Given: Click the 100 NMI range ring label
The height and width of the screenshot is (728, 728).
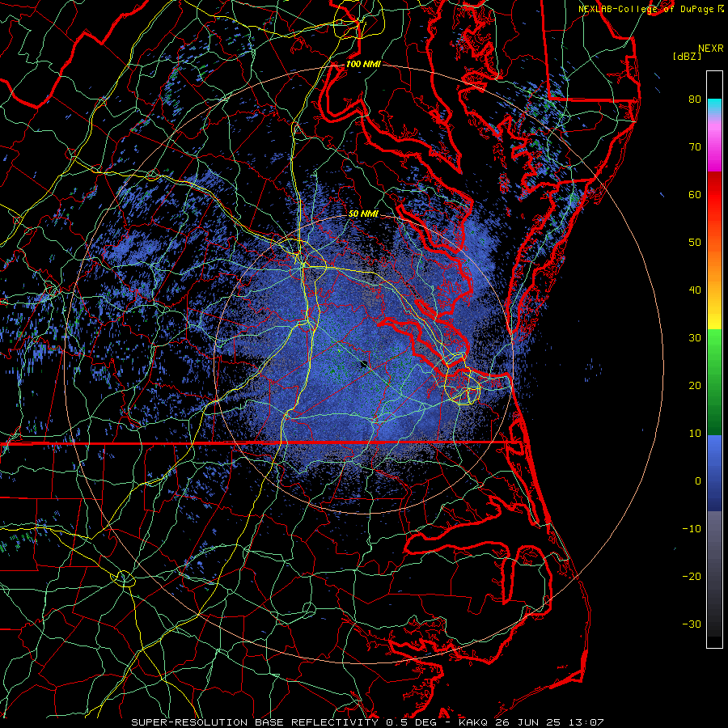Looking at the screenshot, I should [363, 64].
